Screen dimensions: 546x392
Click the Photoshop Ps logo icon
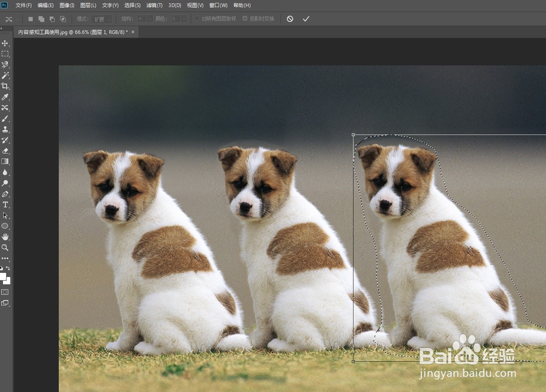[x=4, y=5]
